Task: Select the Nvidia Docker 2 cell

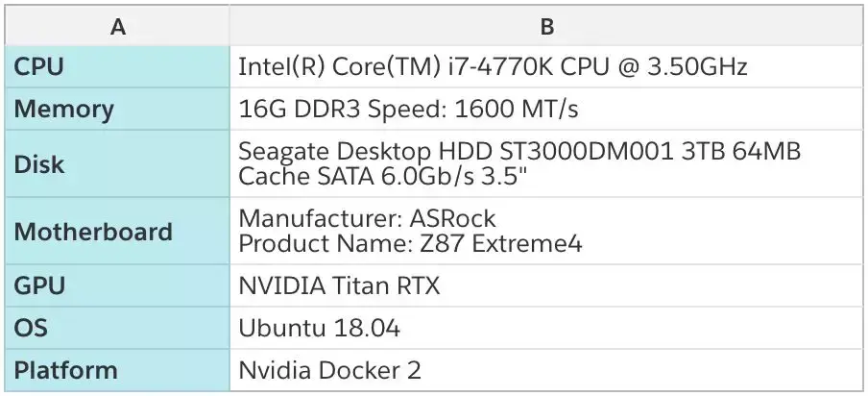Action: click(x=546, y=369)
